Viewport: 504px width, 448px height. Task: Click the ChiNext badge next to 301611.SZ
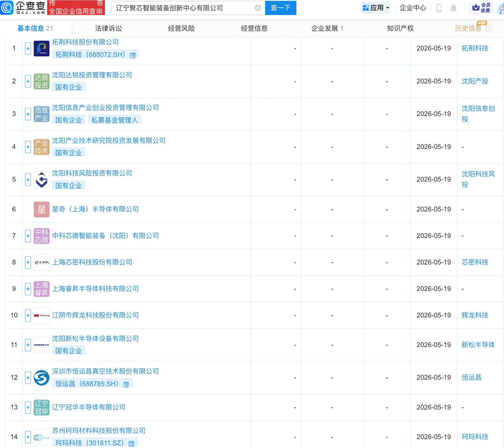(131, 444)
